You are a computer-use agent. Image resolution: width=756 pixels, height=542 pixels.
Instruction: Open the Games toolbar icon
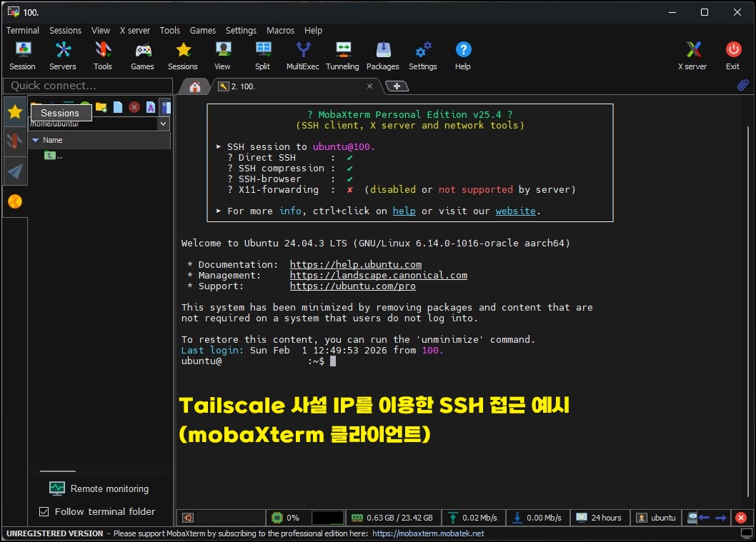pyautogui.click(x=143, y=56)
